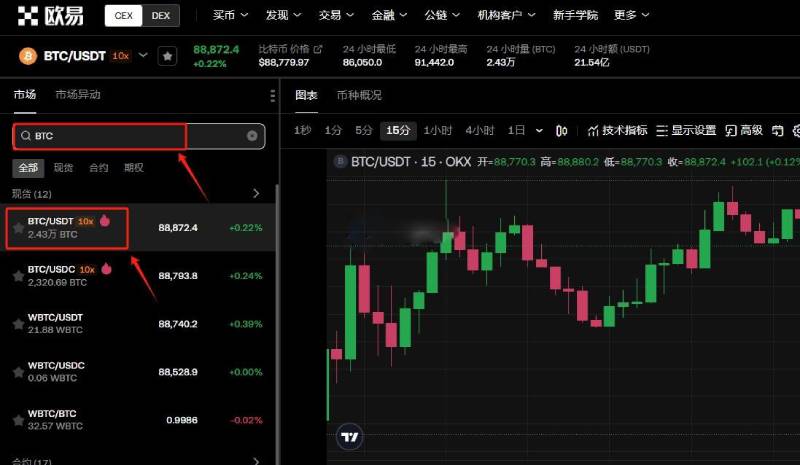Image resolution: width=800 pixels, height=465 pixels.
Task: Click the search magnifier icon
Action: coord(26,136)
